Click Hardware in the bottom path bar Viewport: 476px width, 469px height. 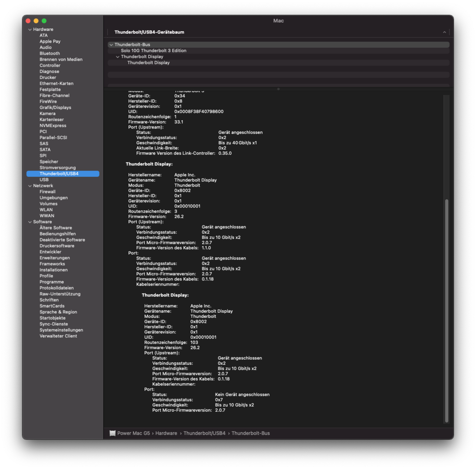[166, 433]
